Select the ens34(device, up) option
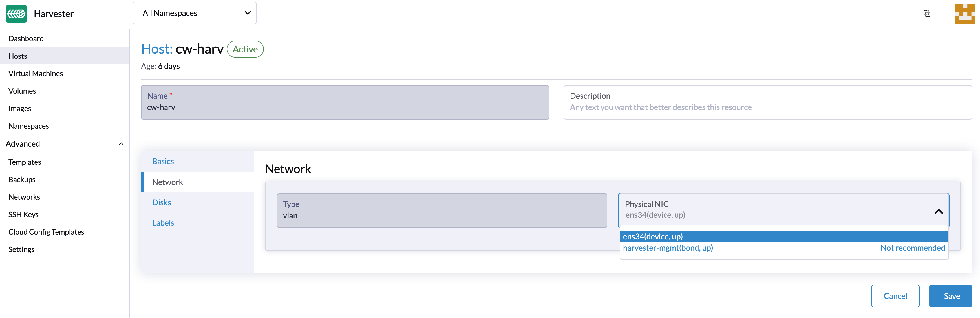 653,237
